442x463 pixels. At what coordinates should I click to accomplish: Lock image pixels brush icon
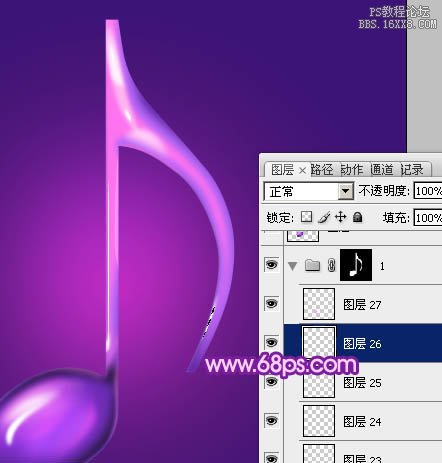pos(324,217)
